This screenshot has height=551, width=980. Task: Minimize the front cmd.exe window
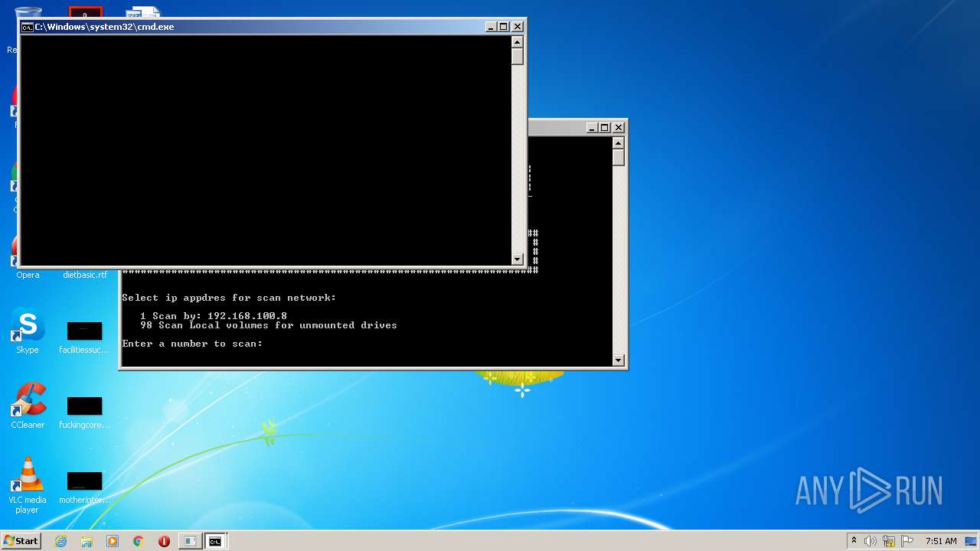click(491, 27)
